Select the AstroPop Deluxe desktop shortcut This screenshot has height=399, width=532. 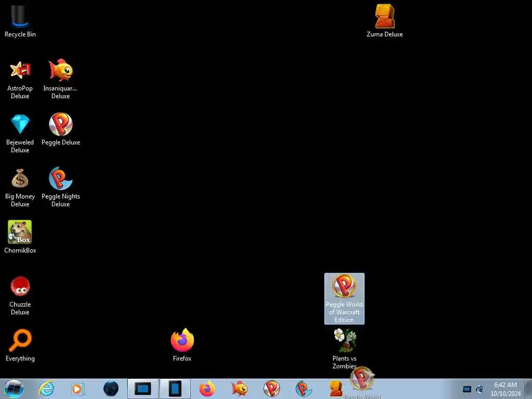(20, 79)
